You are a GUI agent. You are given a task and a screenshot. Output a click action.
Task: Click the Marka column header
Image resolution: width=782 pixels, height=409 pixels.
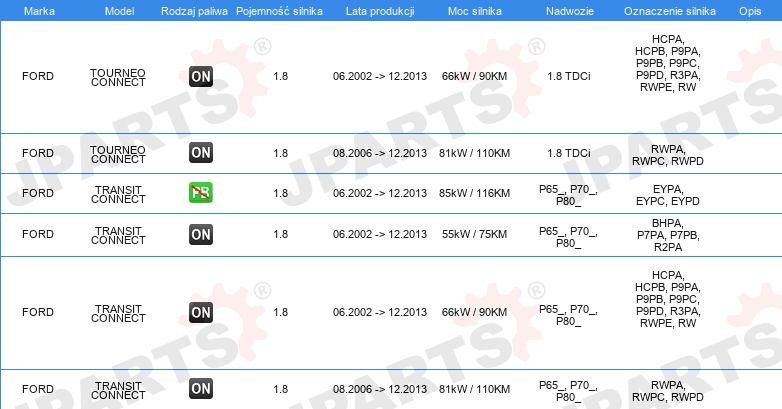(39, 11)
